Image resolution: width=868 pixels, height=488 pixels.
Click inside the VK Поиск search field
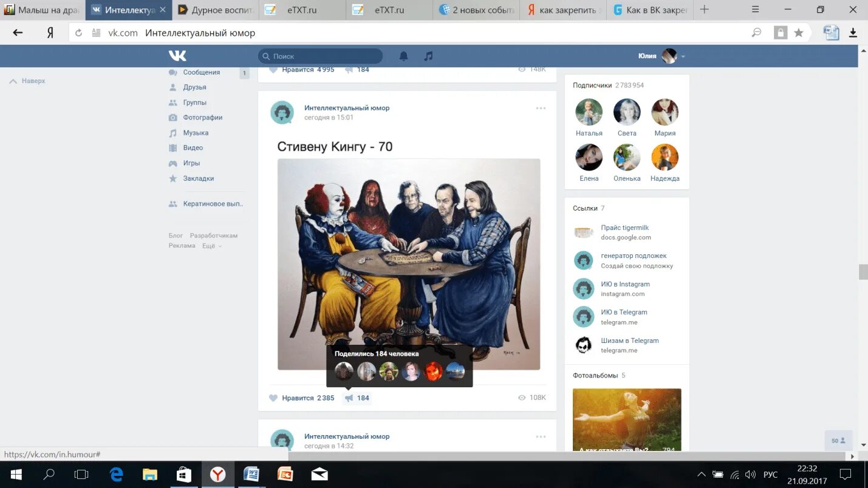321,56
